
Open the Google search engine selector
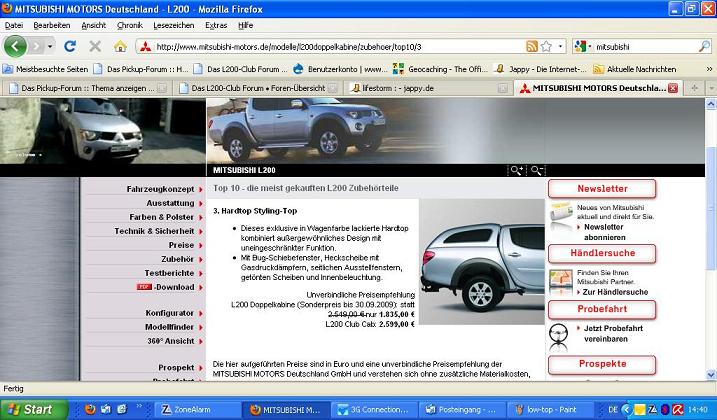583,46
